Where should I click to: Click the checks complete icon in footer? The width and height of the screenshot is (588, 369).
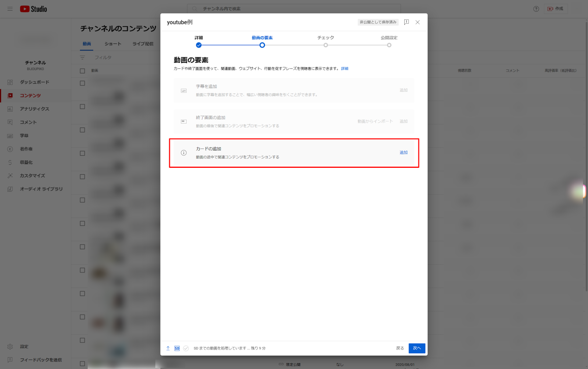[186, 348]
